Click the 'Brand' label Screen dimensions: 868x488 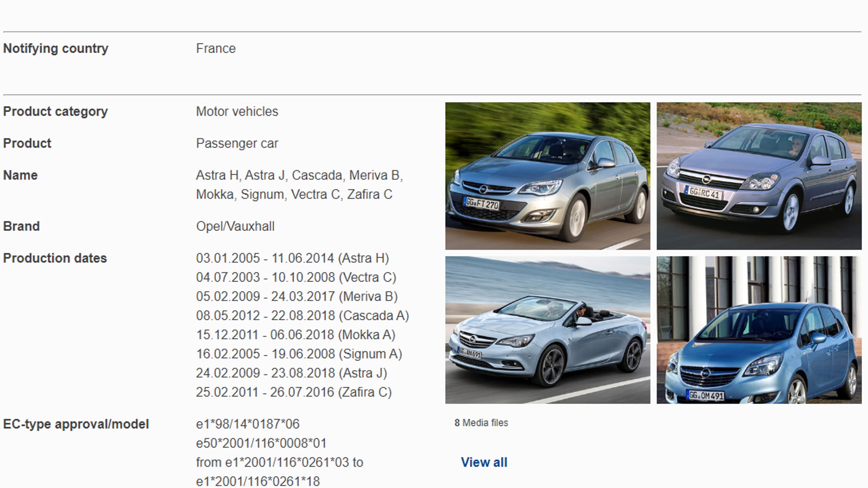click(21, 226)
